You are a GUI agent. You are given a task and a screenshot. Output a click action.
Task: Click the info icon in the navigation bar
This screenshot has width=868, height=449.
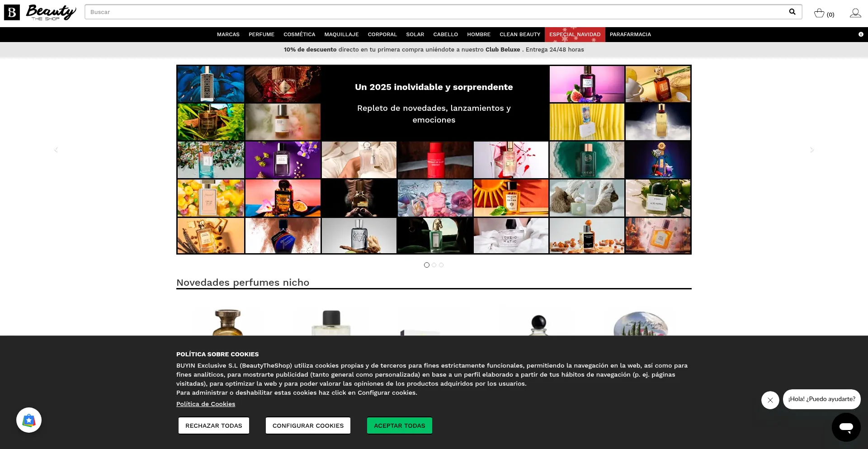click(x=861, y=34)
